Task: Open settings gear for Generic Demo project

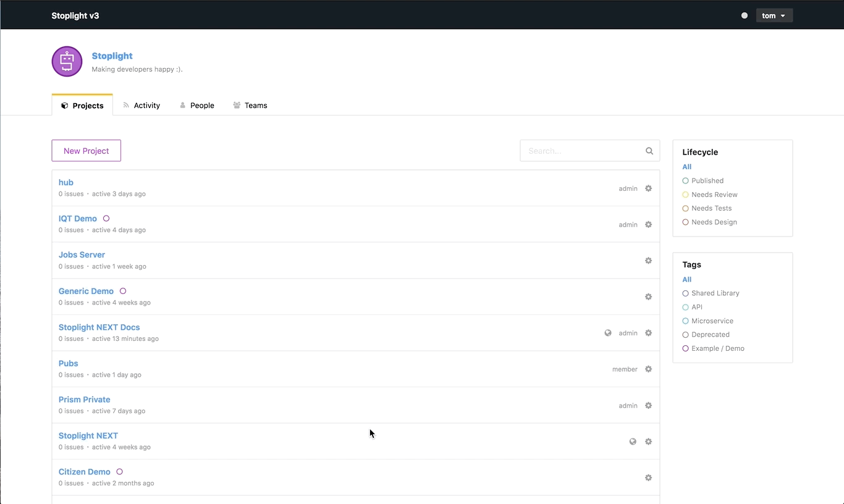Action: [x=648, y=296]
